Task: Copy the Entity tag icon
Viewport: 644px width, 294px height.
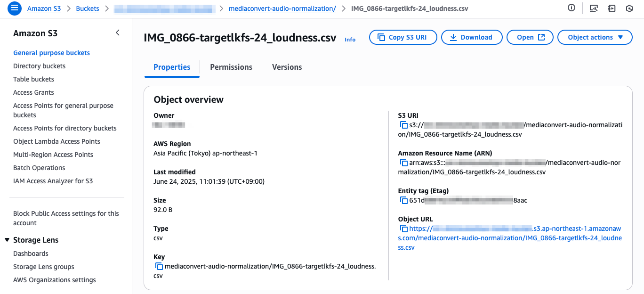Action: [403, 200]
